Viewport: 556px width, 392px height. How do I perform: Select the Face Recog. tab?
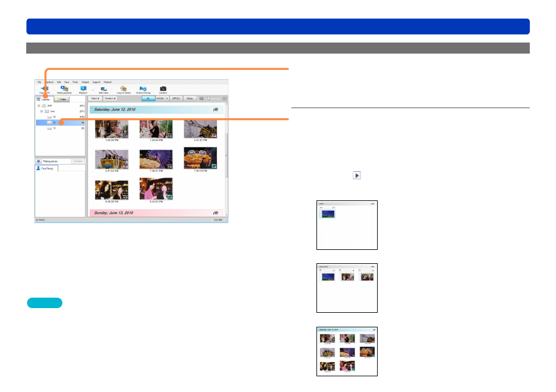[x=47, y=169]
